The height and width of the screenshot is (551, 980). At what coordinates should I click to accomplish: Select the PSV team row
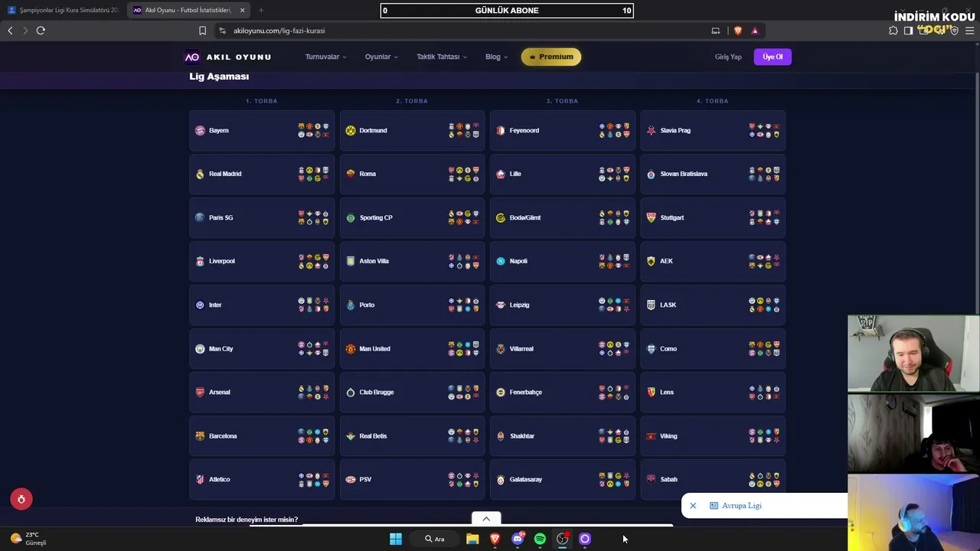click(x=412, y=480)
